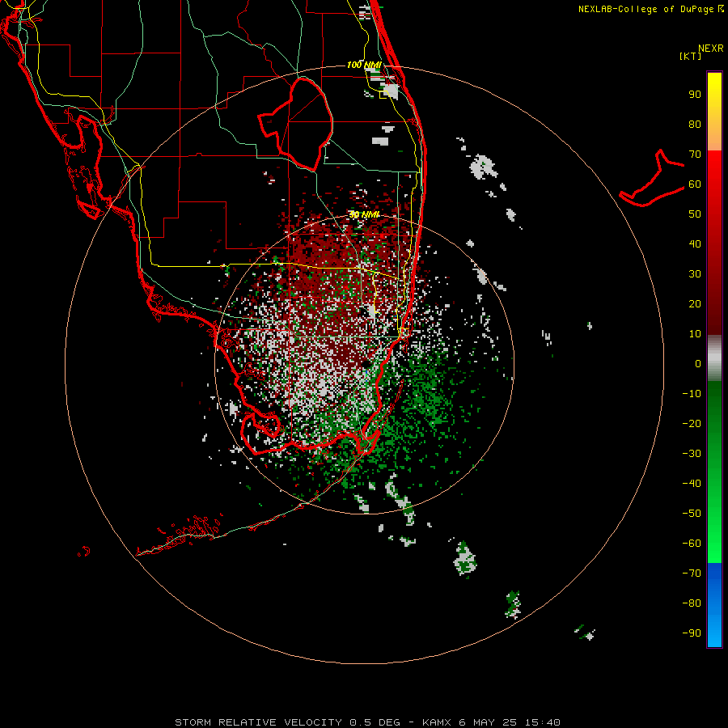The width and height of the screenshot is (728, 728).
Task: Click the gray zero-velocity segment of color bar
Action: click(714, 358)
